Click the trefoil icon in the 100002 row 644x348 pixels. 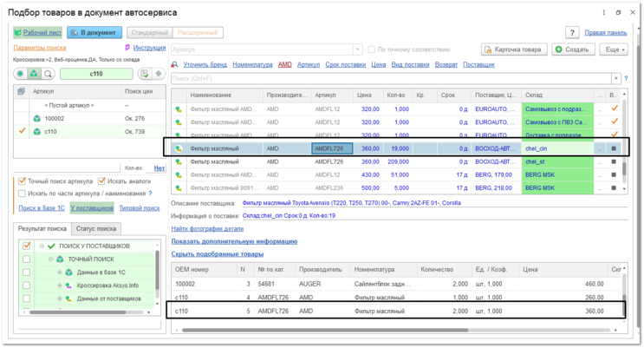coord(37,119)
